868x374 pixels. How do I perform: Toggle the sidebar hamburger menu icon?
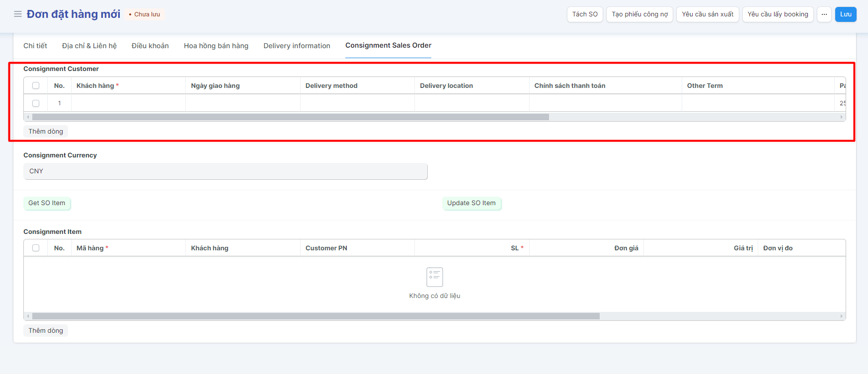[x=18, y=14]
